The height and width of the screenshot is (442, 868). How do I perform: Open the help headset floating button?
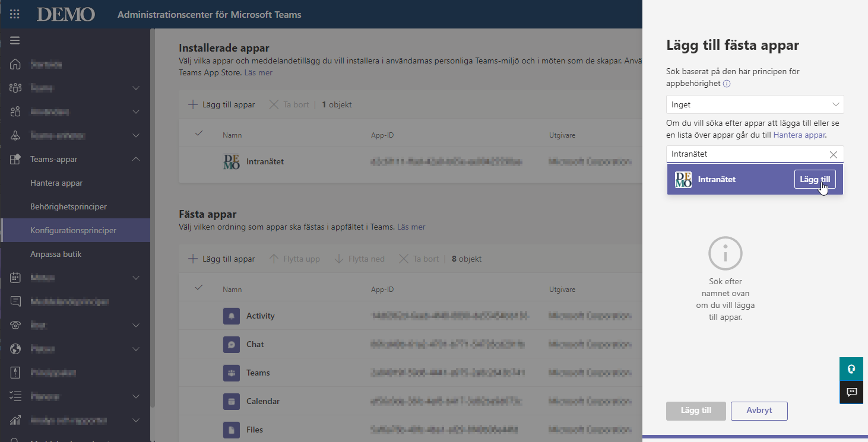tap(851, 369)
